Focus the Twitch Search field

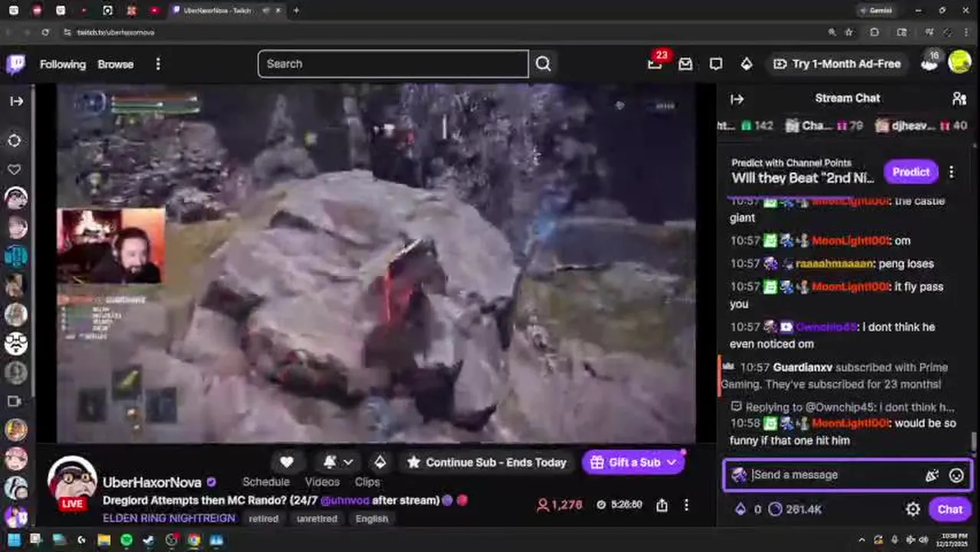pyautogui.click(x=393, y=64)
